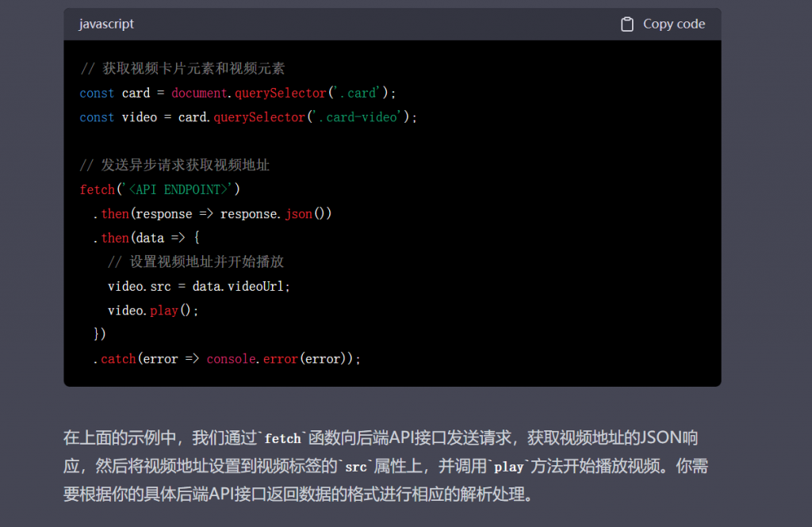Click the 'video.play();' line
The image size is (812, 527).
[153, 311]
